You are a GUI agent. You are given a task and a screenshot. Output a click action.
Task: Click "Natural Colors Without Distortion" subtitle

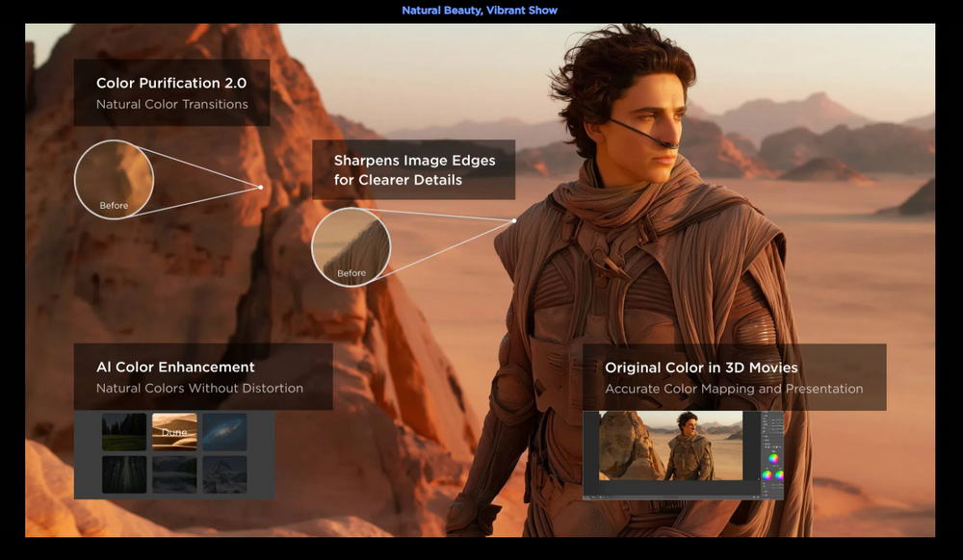coord(199,389)
